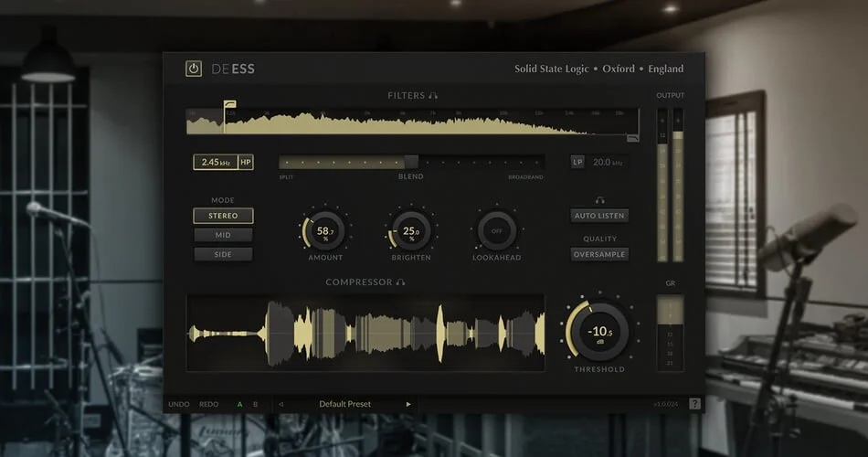Click the Threshold knob

click(x=599, y=331)
